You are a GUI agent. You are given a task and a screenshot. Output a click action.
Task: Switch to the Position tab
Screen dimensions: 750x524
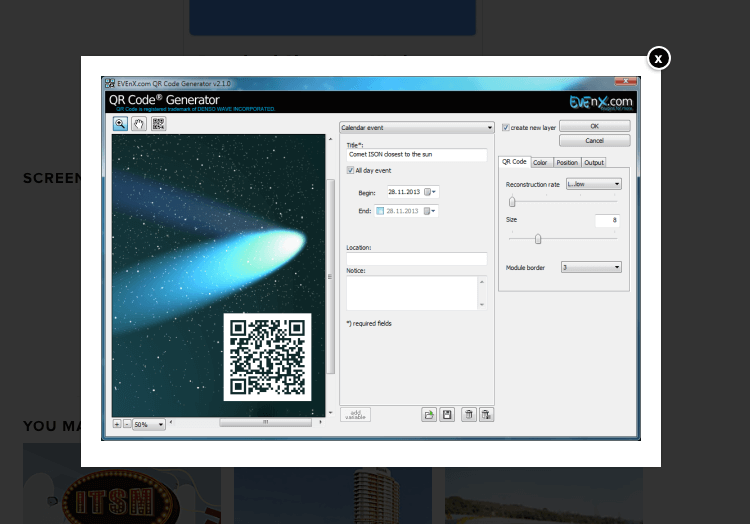(x=567, y=163)
